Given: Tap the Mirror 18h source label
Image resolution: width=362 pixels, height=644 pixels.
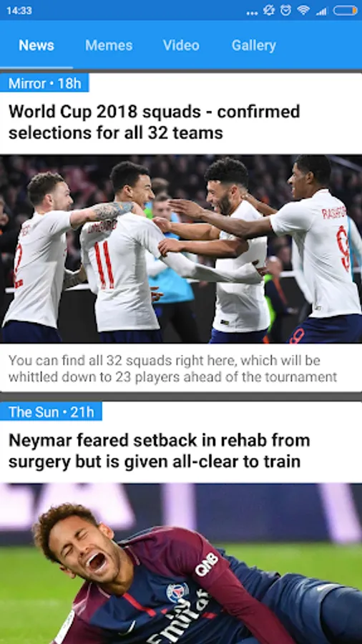Looking at the screenshot, I should point(44,84).
